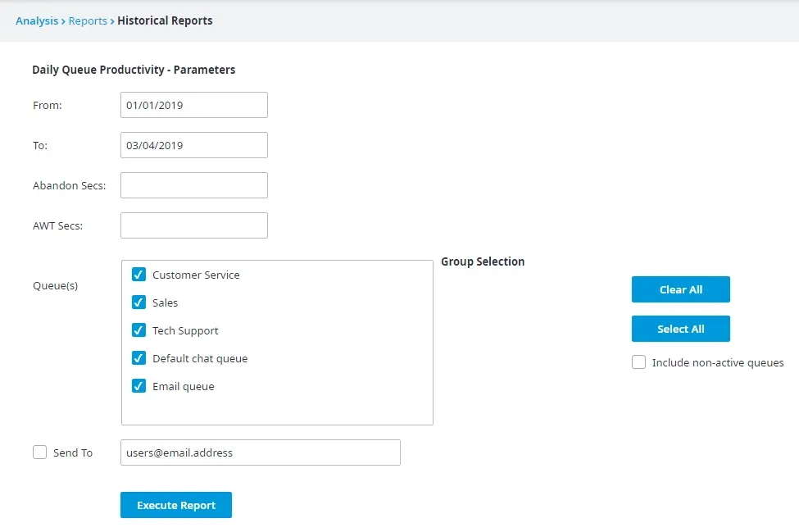The image size is (799, 532).
Task: Click the Group Selection heading
Action: pyautogui.click(x=483, y=261)
